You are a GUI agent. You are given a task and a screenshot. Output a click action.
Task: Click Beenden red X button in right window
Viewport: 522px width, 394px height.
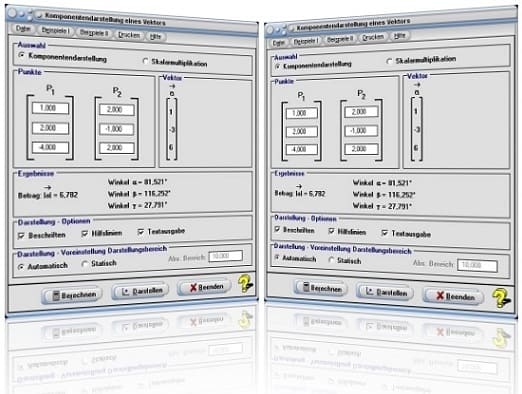click(453, 296)
